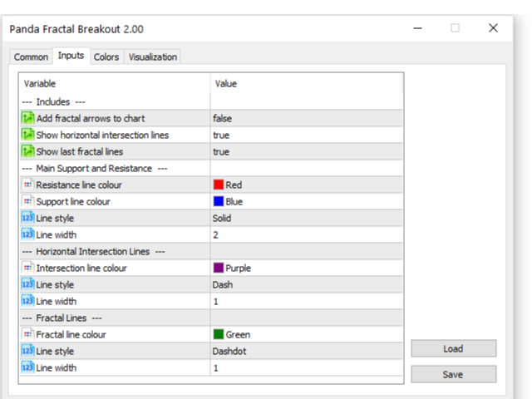Save the current input settings
This screenshot has height=399, width=532.
tap(453, 374)
